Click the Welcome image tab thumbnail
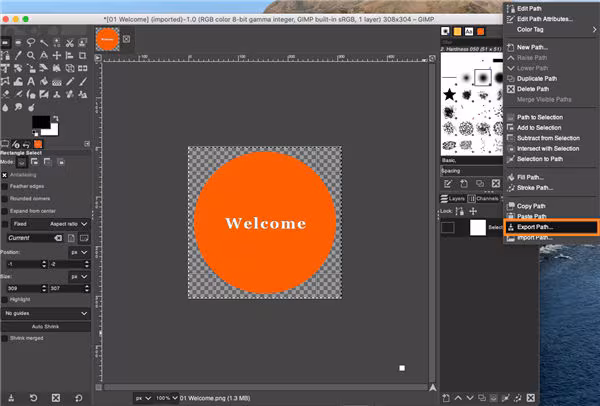 (108, 39)
